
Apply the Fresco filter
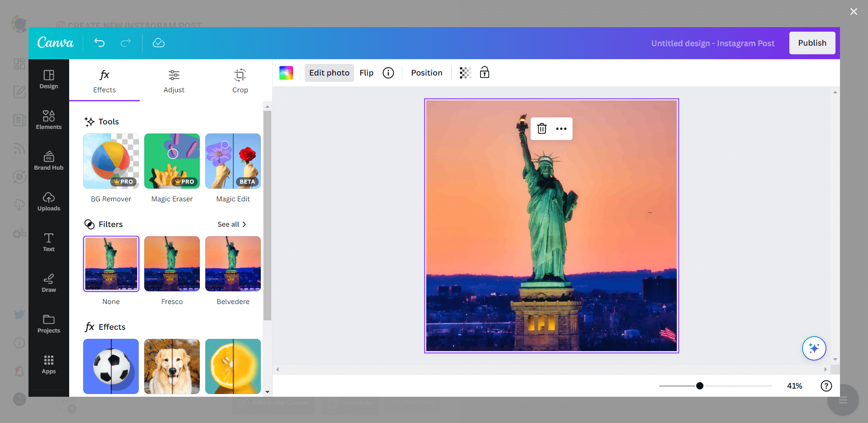coord(172,264)
